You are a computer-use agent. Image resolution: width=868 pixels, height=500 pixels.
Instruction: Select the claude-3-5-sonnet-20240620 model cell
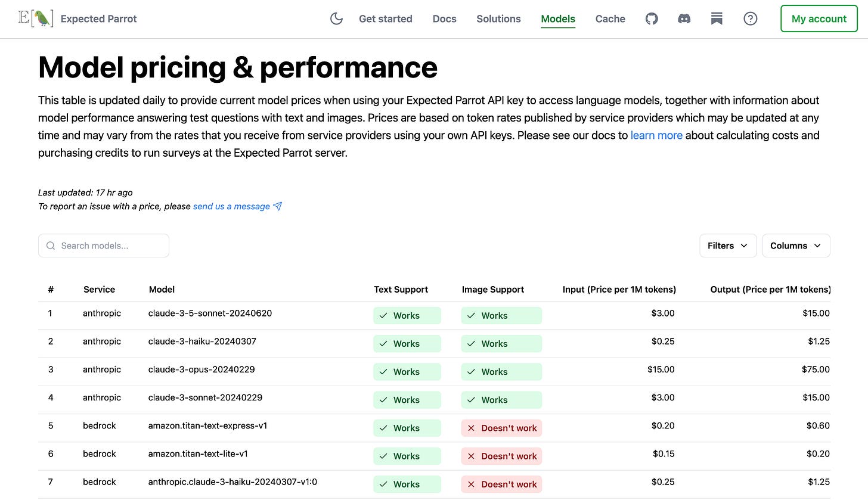(x=210, y=313)
